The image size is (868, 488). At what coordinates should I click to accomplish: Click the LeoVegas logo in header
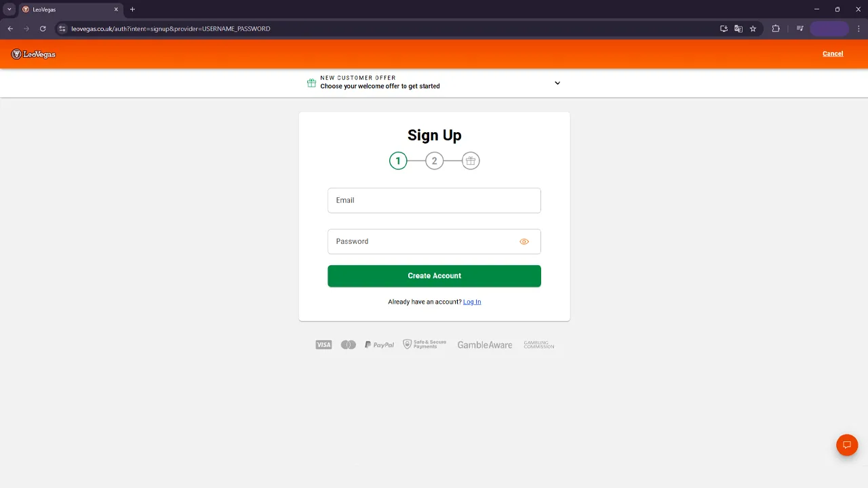pyautogui.click(x=33, y=54)
